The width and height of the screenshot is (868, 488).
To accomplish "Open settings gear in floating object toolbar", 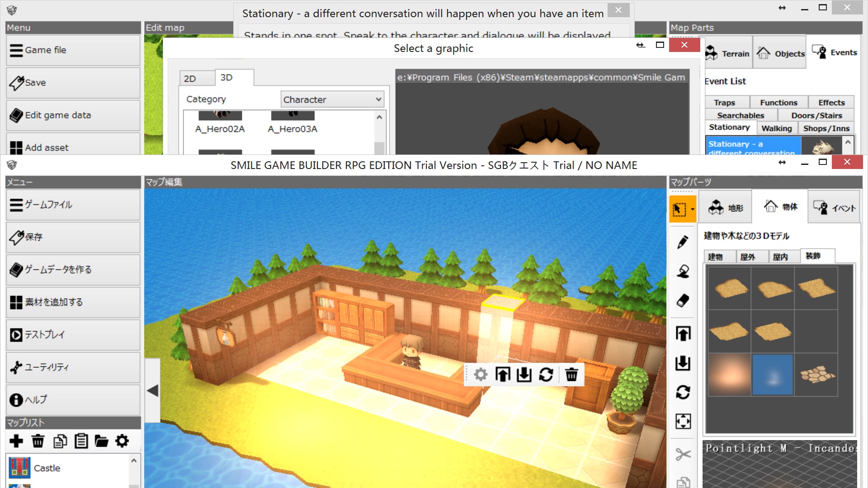I will (x=481, y=375).
